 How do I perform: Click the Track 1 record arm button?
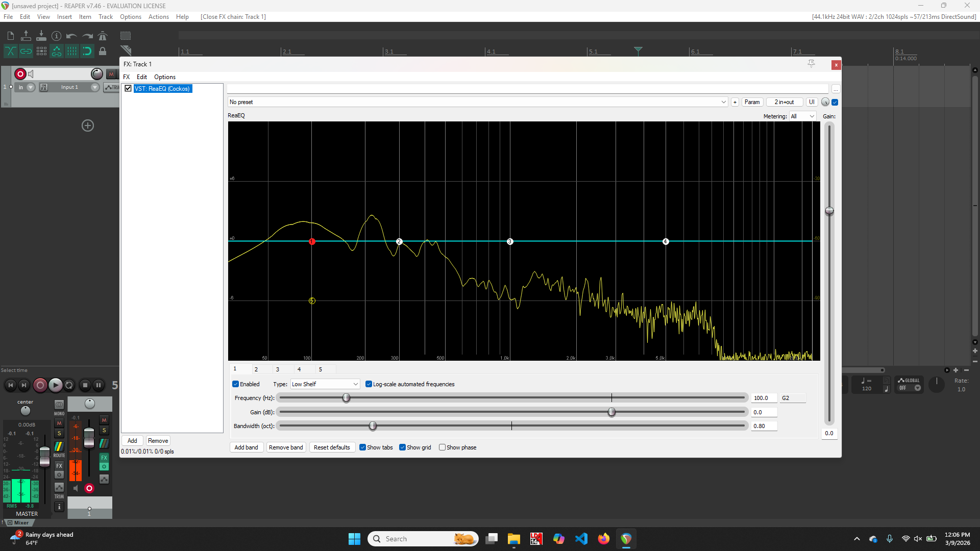[20, 74]
